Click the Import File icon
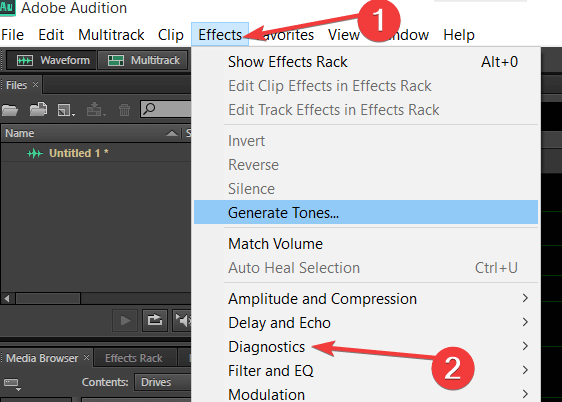 click(38, 110)
